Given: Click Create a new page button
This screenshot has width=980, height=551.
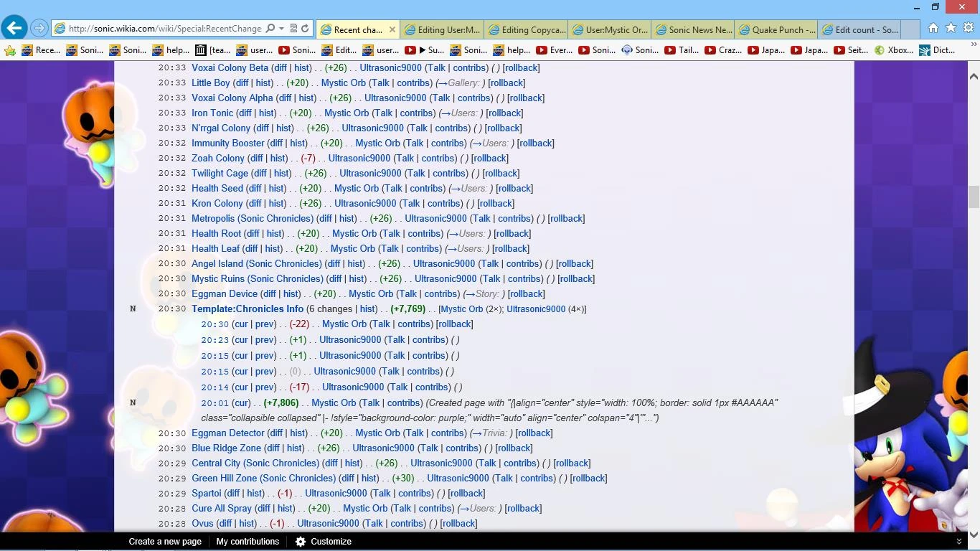Looking at the screenshot, I should pyautogui.click(x=165, y=542).
